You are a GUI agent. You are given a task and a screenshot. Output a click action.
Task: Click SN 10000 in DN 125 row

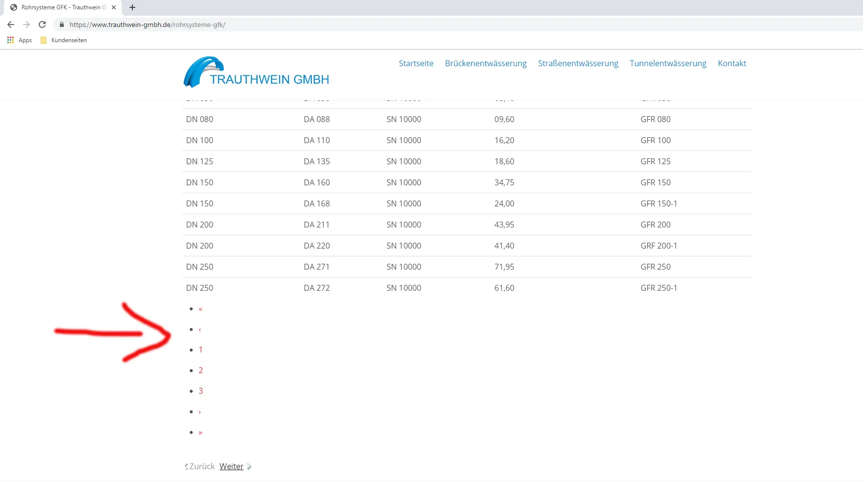(x=404, y=161)
